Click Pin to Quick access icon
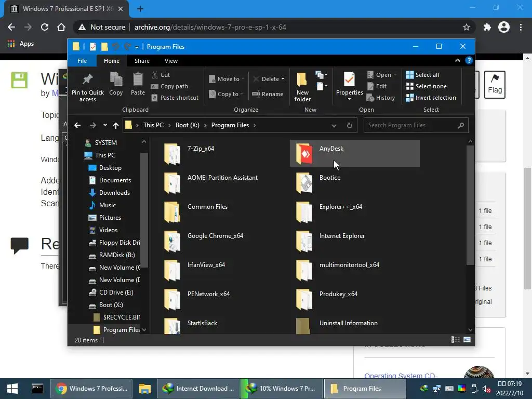The image size is (532, 399). click(x=87, y=87)
